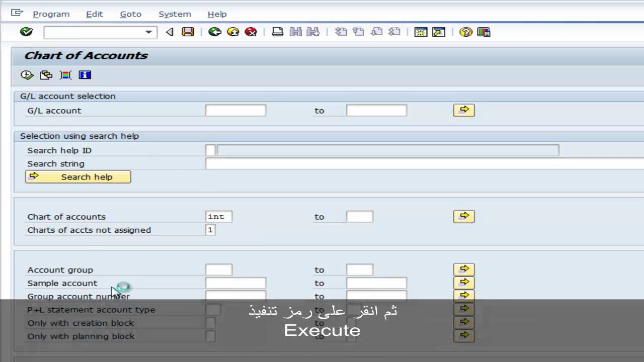Open multiple selection for Account group
644x362 pixels.
tap(464, 269)
